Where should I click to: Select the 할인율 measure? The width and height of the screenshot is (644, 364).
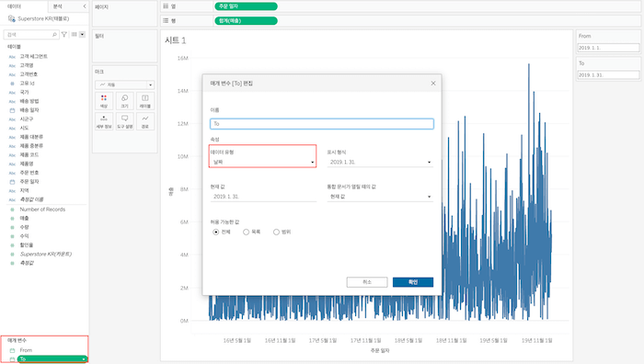(x=27, y=245)
